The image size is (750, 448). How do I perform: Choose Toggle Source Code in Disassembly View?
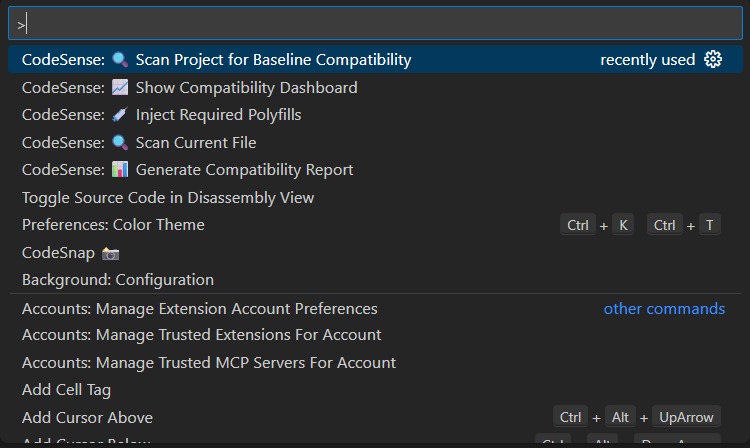coord(375,197)
